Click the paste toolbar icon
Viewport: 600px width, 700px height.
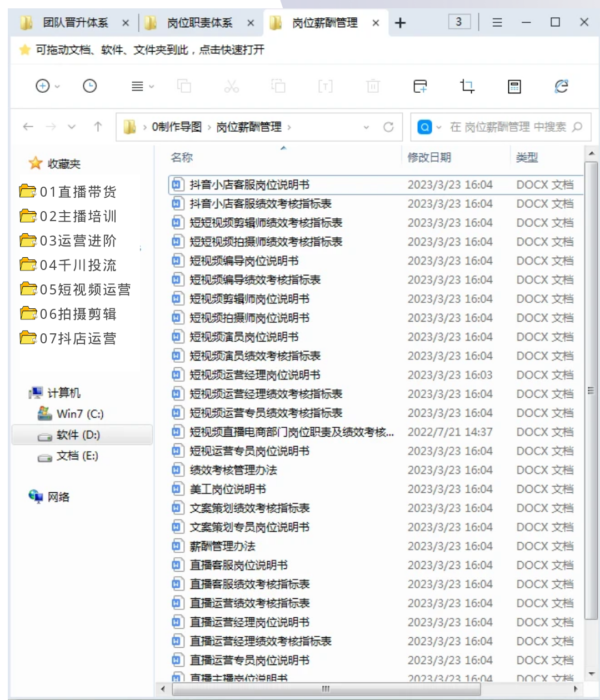278,86
